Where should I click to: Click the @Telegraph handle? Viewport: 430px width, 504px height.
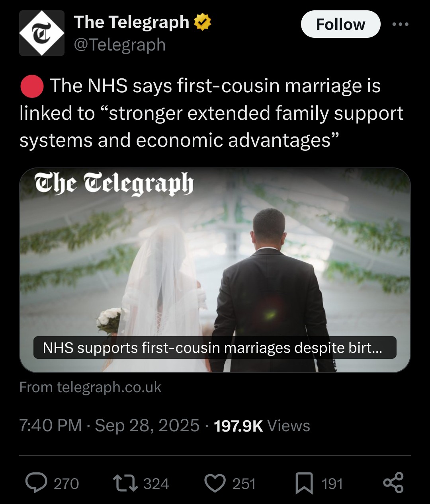coord(119,45)
